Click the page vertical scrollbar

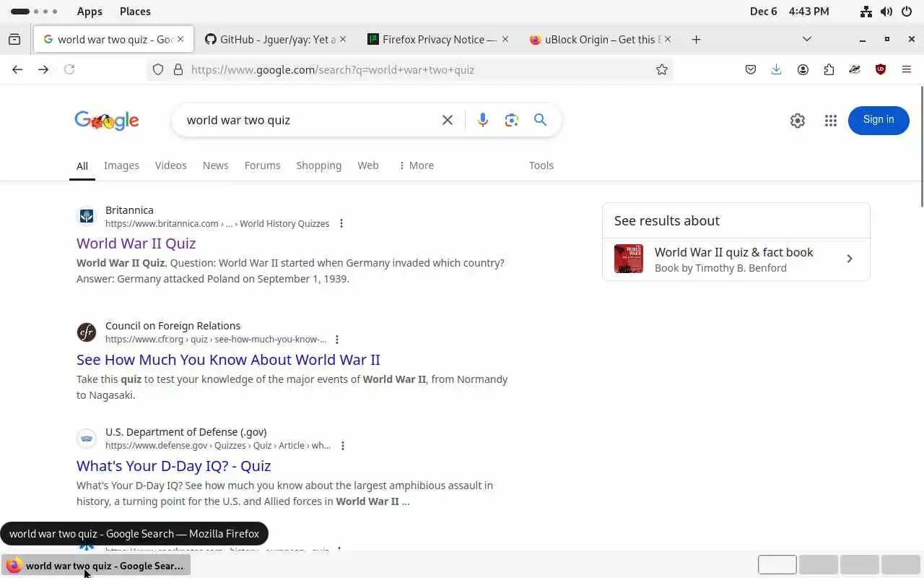[921, 145]
